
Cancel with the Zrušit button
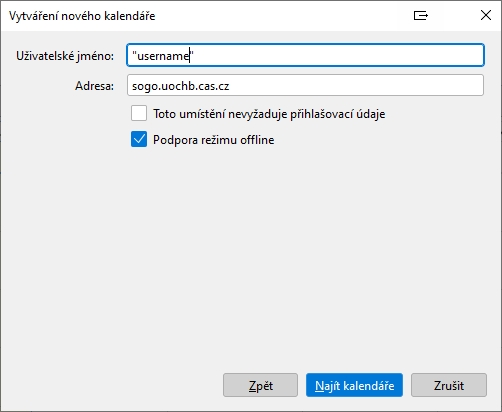449,385
